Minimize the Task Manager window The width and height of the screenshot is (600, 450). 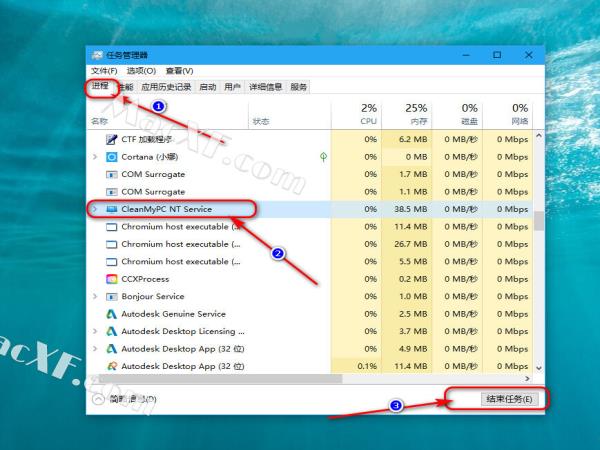466,55
